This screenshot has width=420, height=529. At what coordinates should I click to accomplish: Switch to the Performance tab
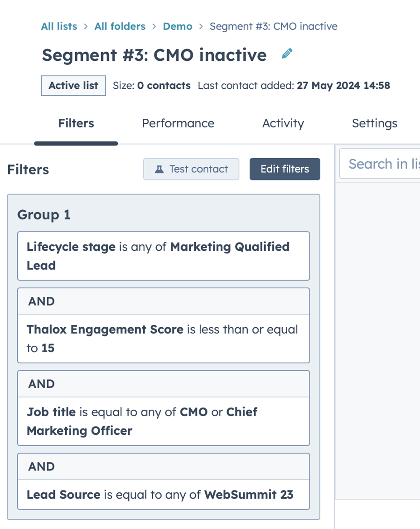[178, 123]
